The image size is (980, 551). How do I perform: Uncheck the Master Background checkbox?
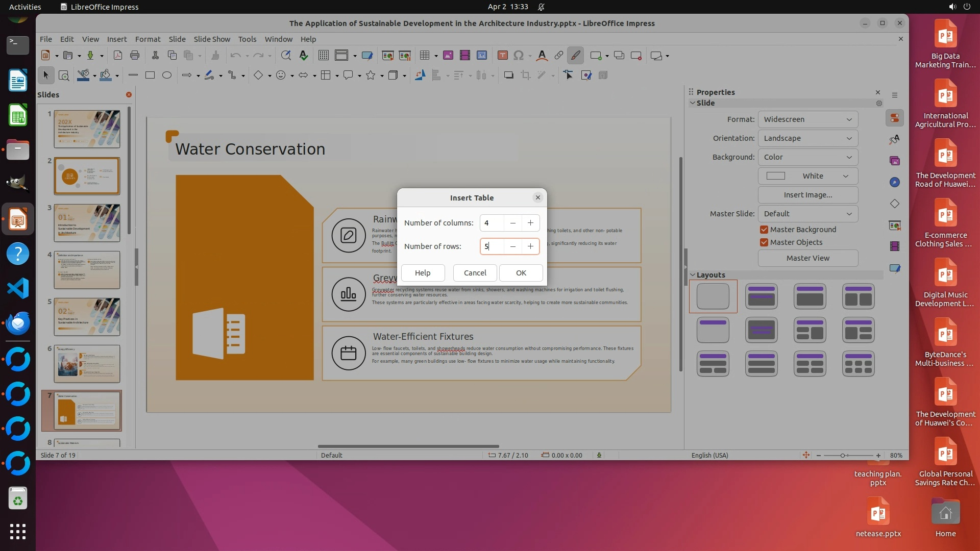(x=764, y=230)
